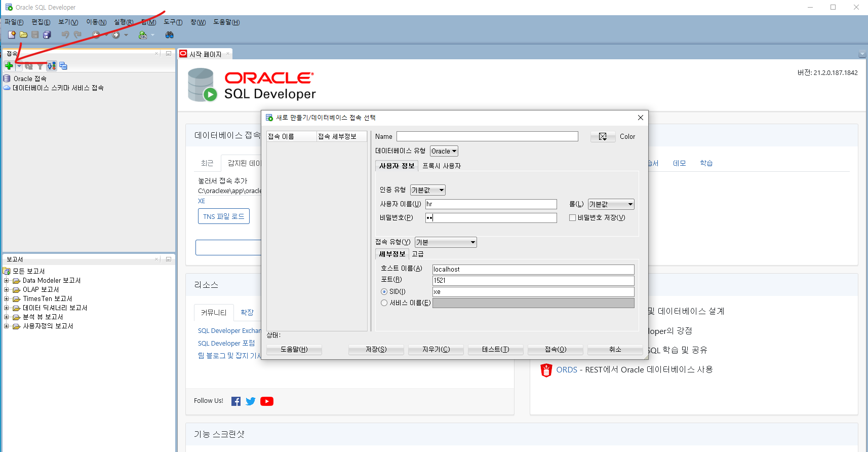Viewport: 868px width, 452px height.
Task: Click the Refresh connections icon
Action: [29, 66]
